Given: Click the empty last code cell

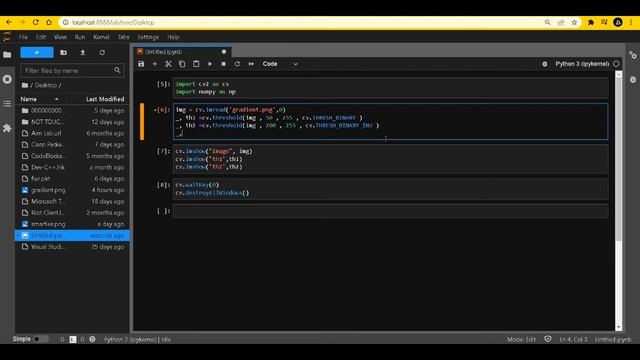Looking at the screenshot, I should pyautogui.click(x=391, y=211).
